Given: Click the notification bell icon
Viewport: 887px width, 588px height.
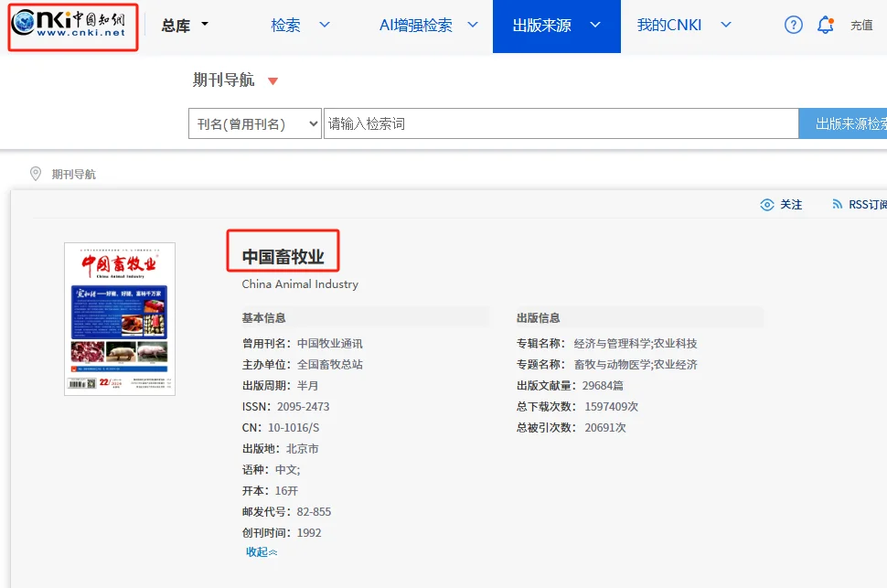Looking at the screenshot, I should point(825,25).
